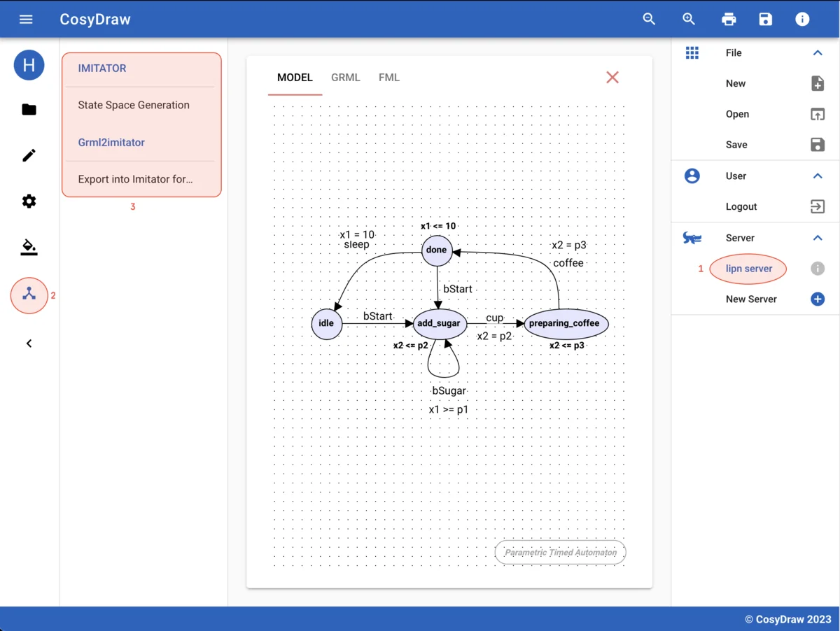
Task: Click the tools node icon in sidebar
Action: [x=29, y=295]
